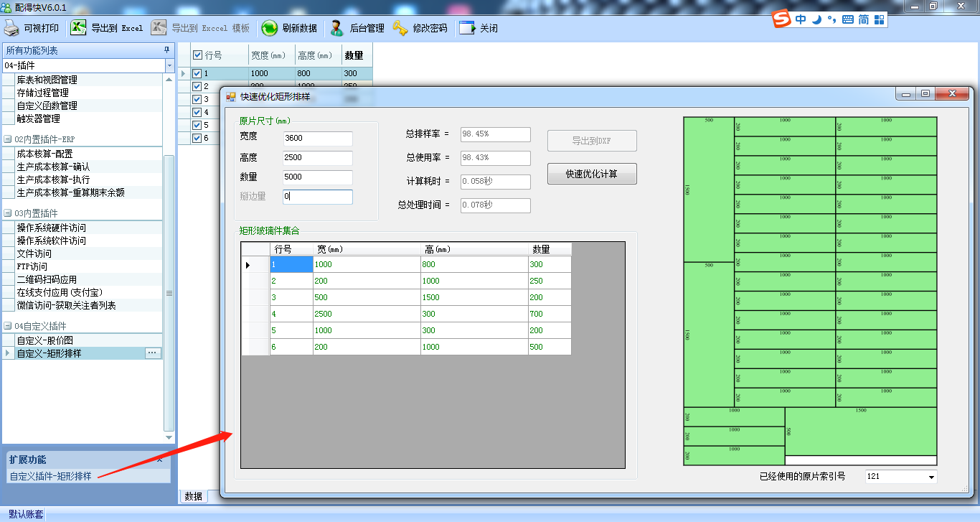The width and height of the screenshot is (980, 522).
Task: Click the window icon for 关闭
Action: [467, 28]
